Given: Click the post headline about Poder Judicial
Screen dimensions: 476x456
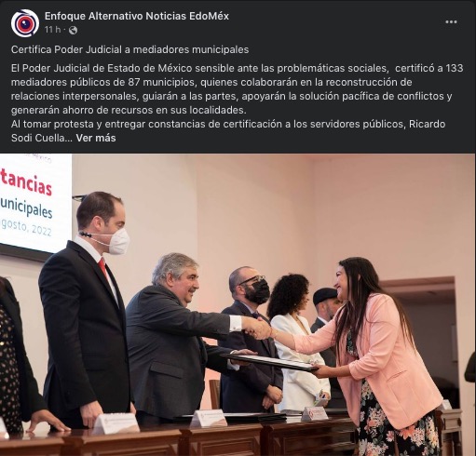Looking at the screenshot, I should point(129,49).
